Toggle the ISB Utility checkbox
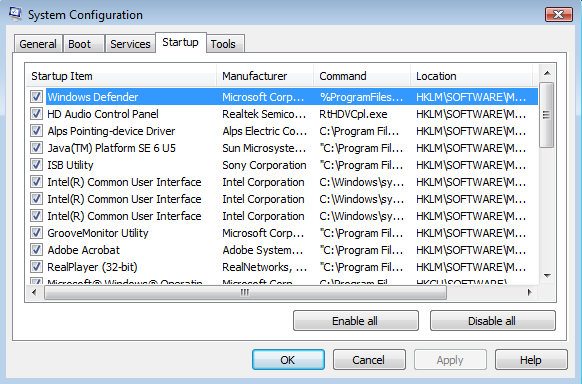The width and height of the screenshot is (582, 384). click(36, 165)
